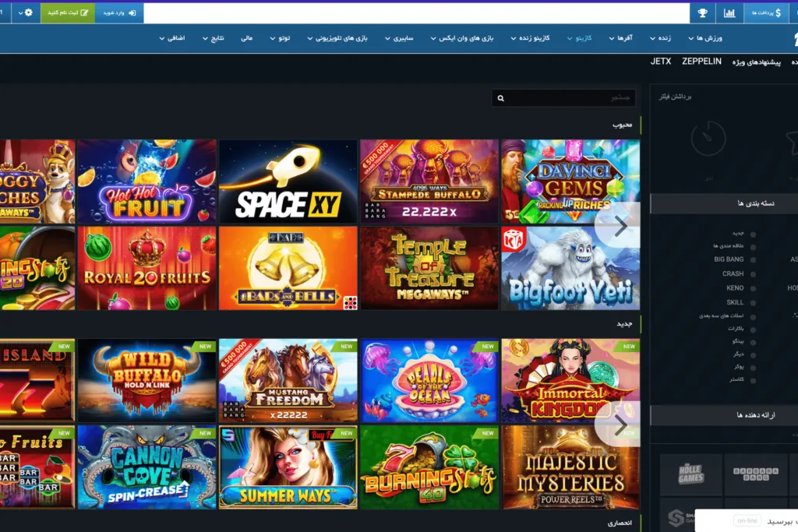Click the green ثبت نام کنید register button
The width and height of the screenshot is (798, 532).
tap(68, 13)
